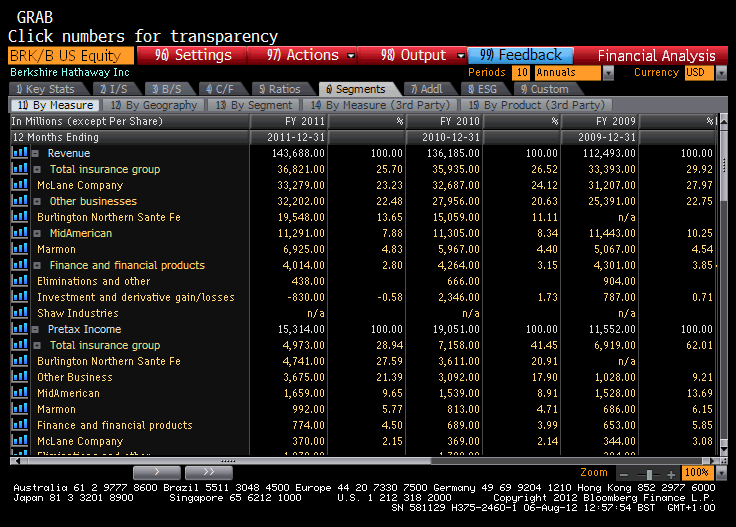Viewport: 736px width, 527px height.
Task: Click the zoom minus button
Action: 624,474
